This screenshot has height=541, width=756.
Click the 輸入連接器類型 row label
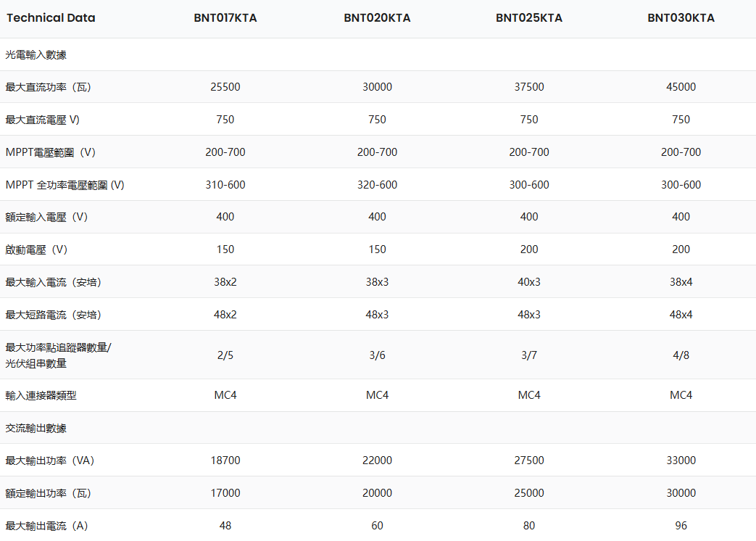41,395
